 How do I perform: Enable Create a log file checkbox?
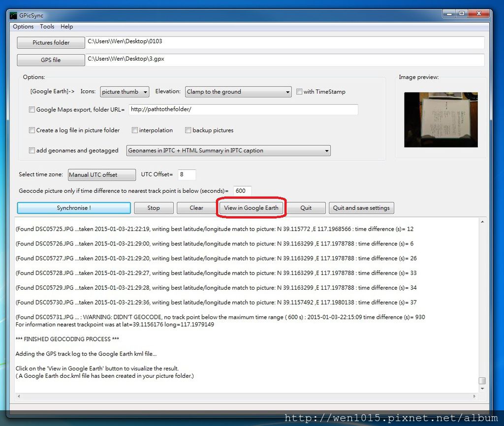point(32,130)
